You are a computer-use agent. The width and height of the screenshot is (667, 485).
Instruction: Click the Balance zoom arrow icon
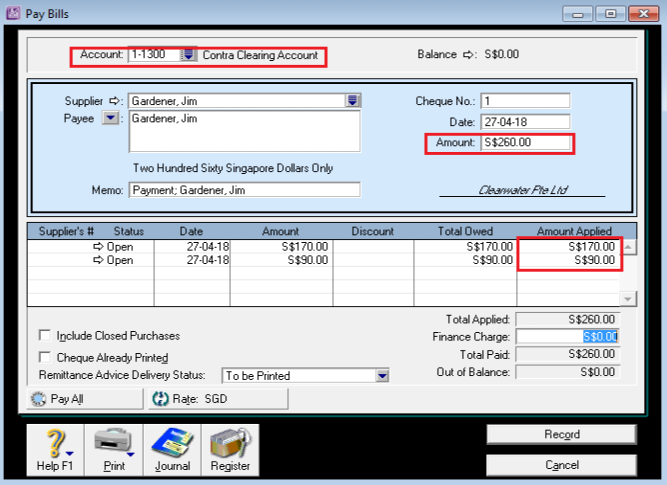click(x=468, y=54)
